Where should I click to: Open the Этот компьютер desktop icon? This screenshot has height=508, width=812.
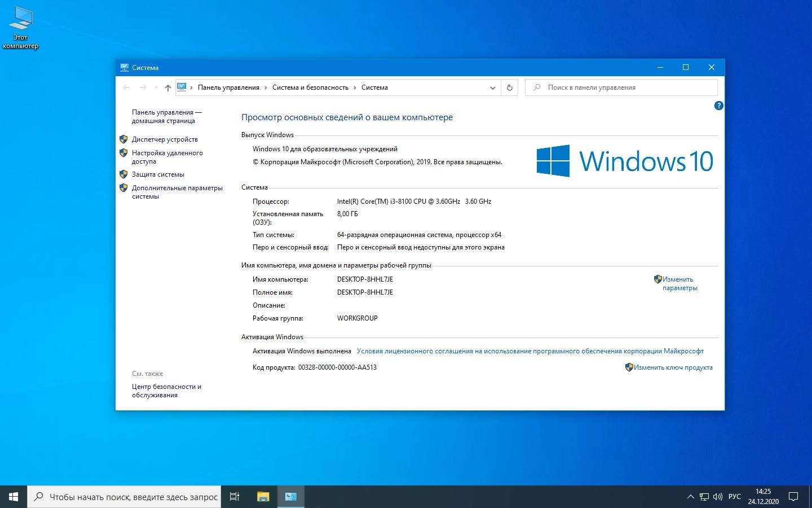(x=21, y=27)
